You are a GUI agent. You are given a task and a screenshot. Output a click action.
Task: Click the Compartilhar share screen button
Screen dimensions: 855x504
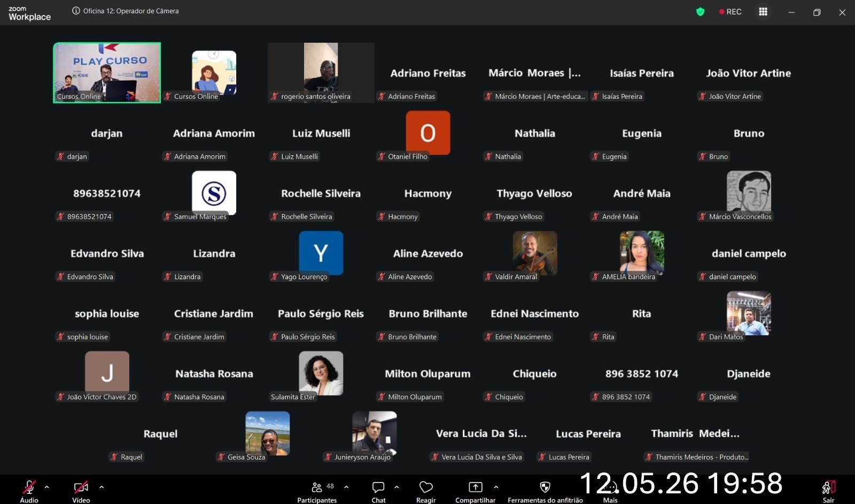(475, 491)
